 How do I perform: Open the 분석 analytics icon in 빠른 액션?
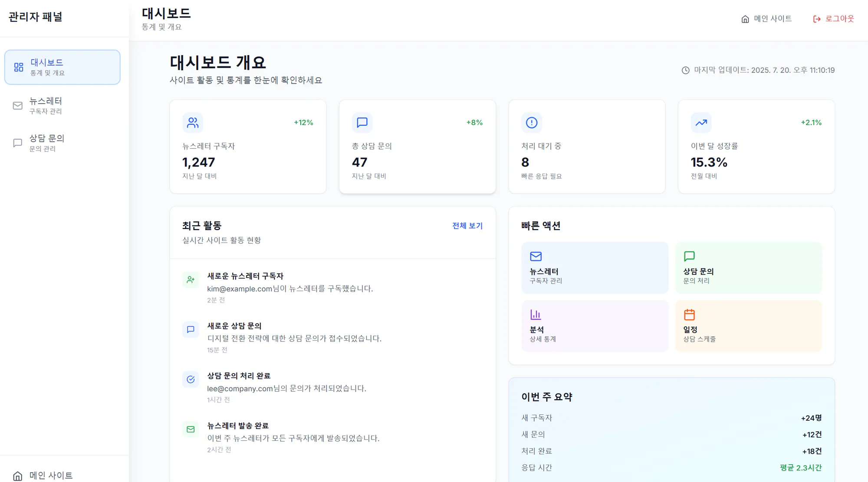pos(536,314)
